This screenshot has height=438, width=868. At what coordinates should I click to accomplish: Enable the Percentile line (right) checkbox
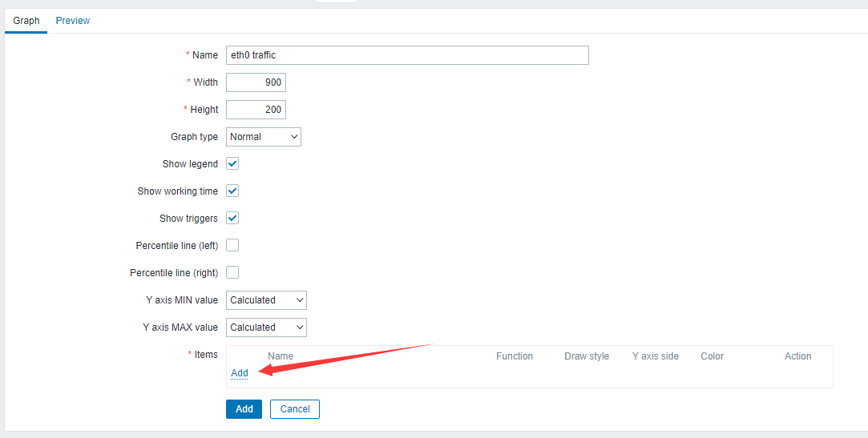(x=233, y=273)
